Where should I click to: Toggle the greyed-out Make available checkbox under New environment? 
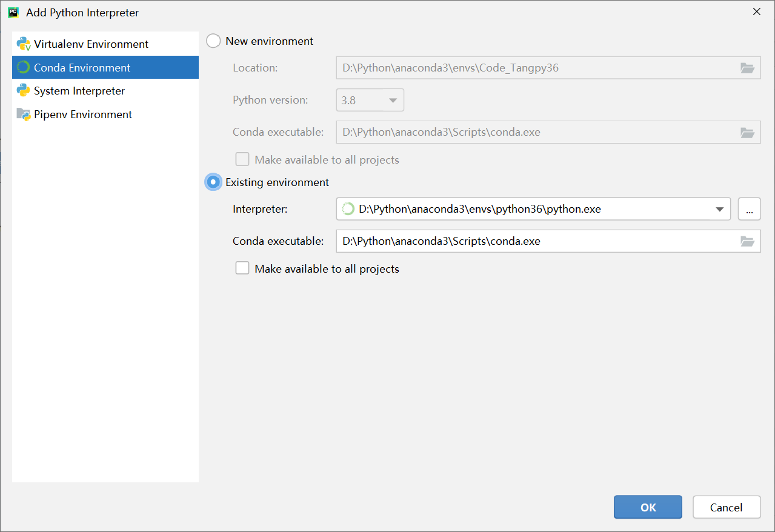(242, 160)
